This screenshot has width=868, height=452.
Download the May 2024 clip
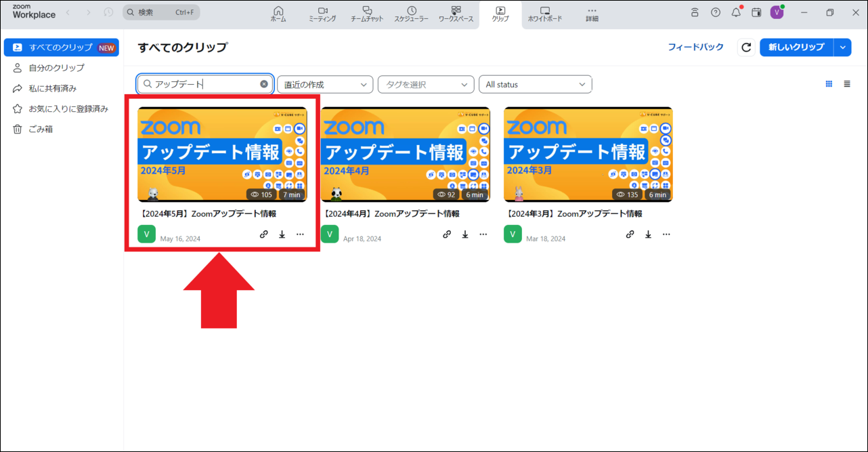[282, 234]
